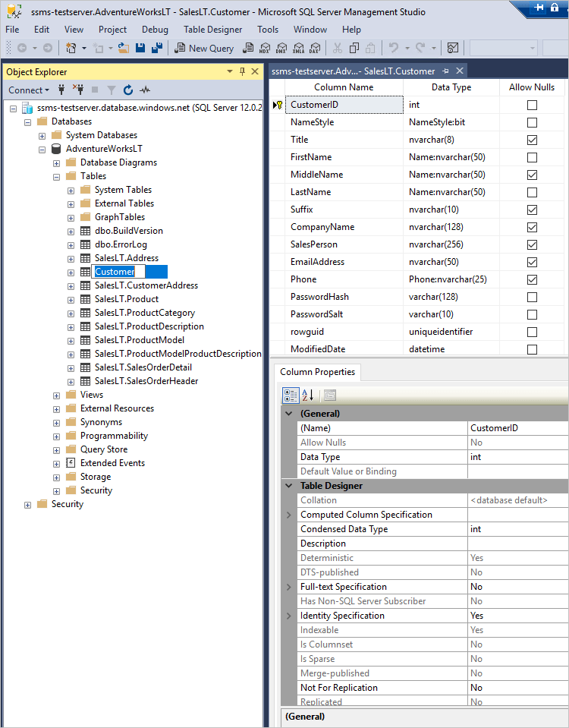The image size is (569, 728).
Task: Click the Data Type cell for ModifiedDate
Action: 451,349
